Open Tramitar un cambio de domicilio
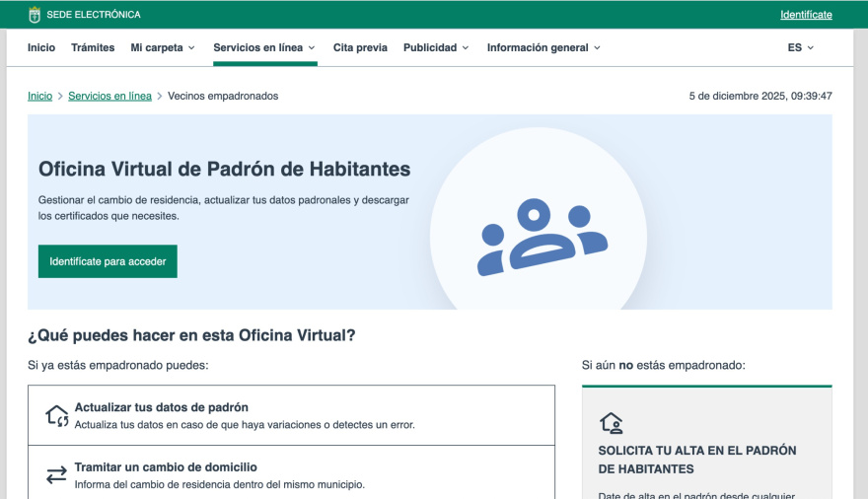The image size is (868, 499). [x=166, y=467]
